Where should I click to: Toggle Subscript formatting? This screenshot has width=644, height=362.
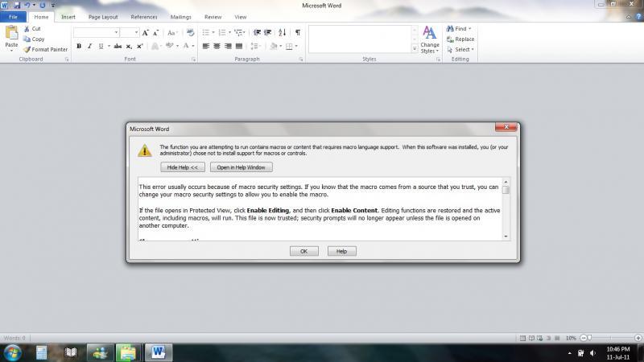(x=129, y=46)
